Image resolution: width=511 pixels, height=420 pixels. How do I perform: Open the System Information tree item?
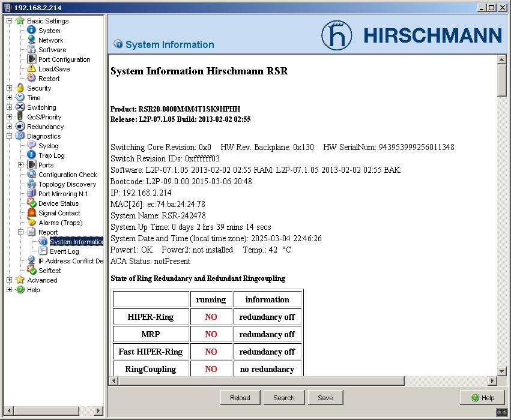point(77,242)
